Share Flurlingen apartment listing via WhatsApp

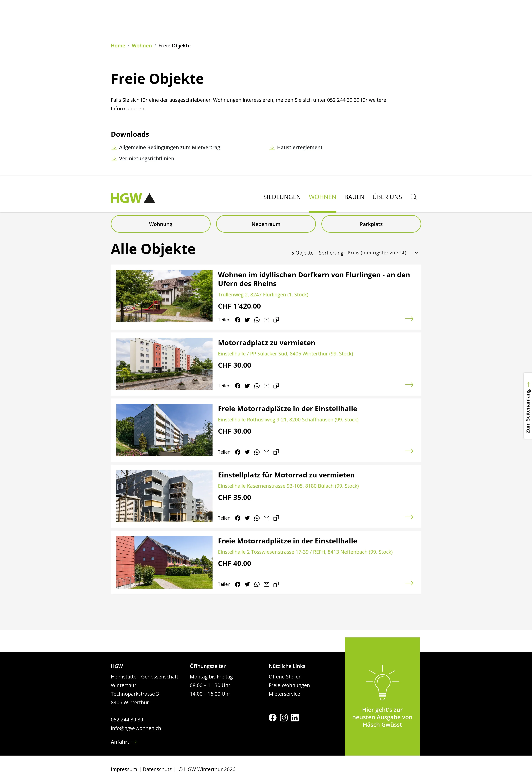pos(257,320)
